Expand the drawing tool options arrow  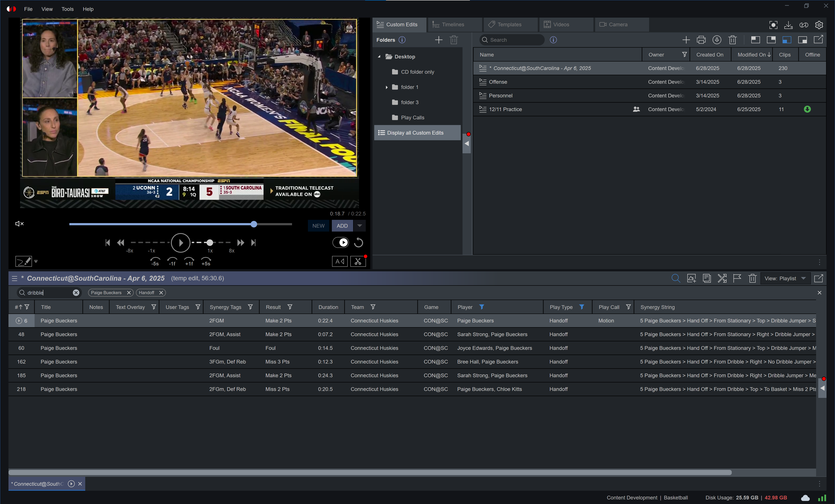click(36, 261)
